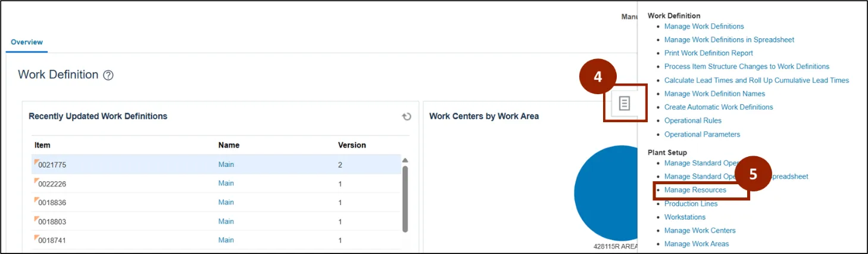Open Manage Work Centers
Image resolution: width=868 pixels, height=254 pixels.
tap(700, 231)
